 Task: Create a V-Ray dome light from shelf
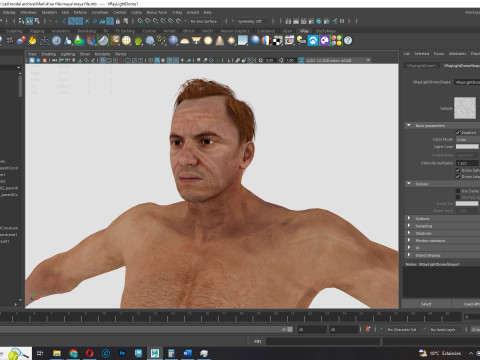click(184, 41)
